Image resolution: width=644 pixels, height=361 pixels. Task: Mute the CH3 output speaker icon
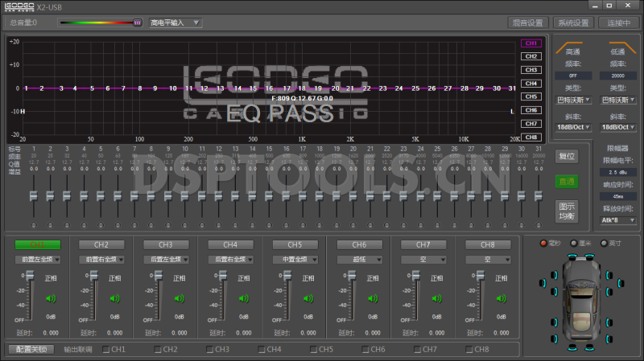pos(179,298)
